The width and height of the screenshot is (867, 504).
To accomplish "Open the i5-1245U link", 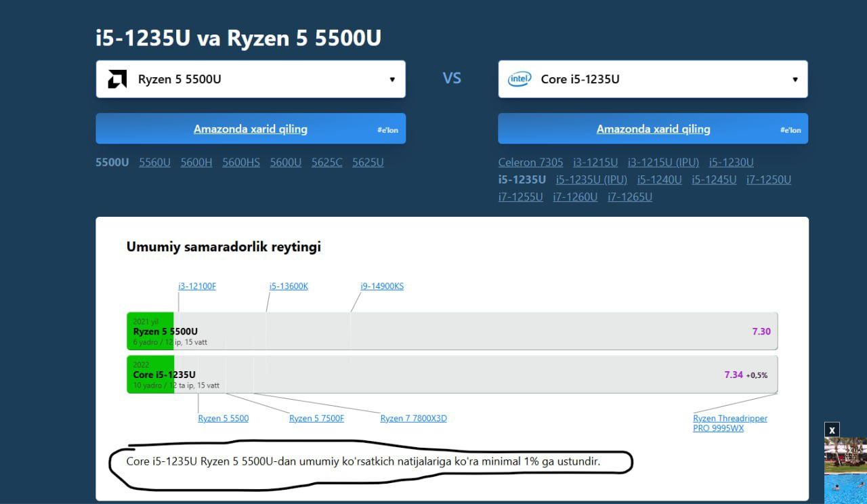I will pos(714,180).
